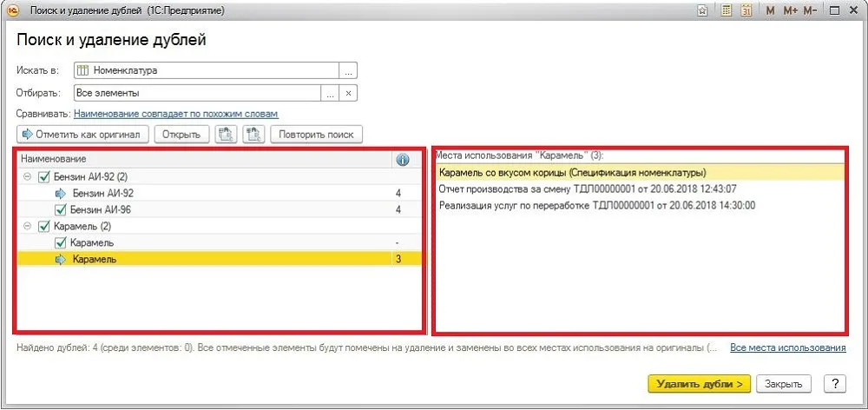Select the Бензин АИ-92 original row

tap(220, 194)
